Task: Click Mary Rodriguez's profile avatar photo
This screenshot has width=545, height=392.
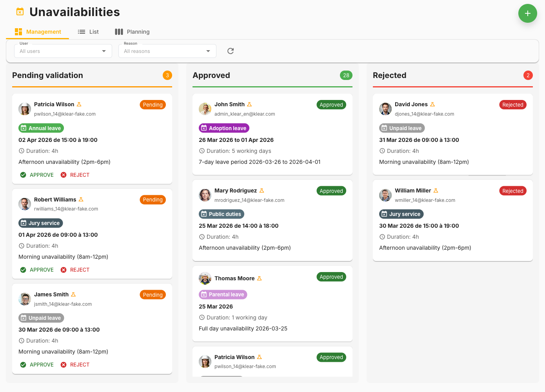Action: (205, 195)
